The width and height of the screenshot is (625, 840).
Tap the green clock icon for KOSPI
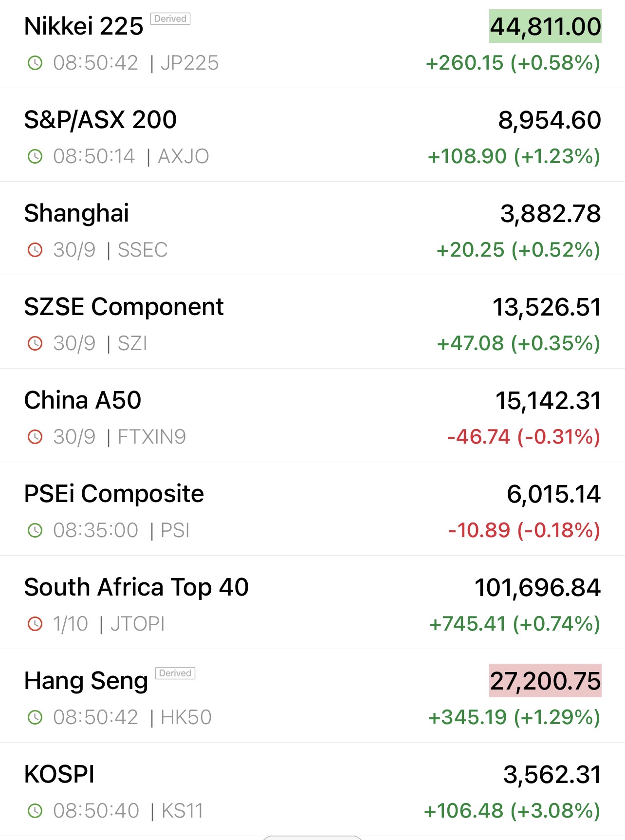(x=35, y=811)
